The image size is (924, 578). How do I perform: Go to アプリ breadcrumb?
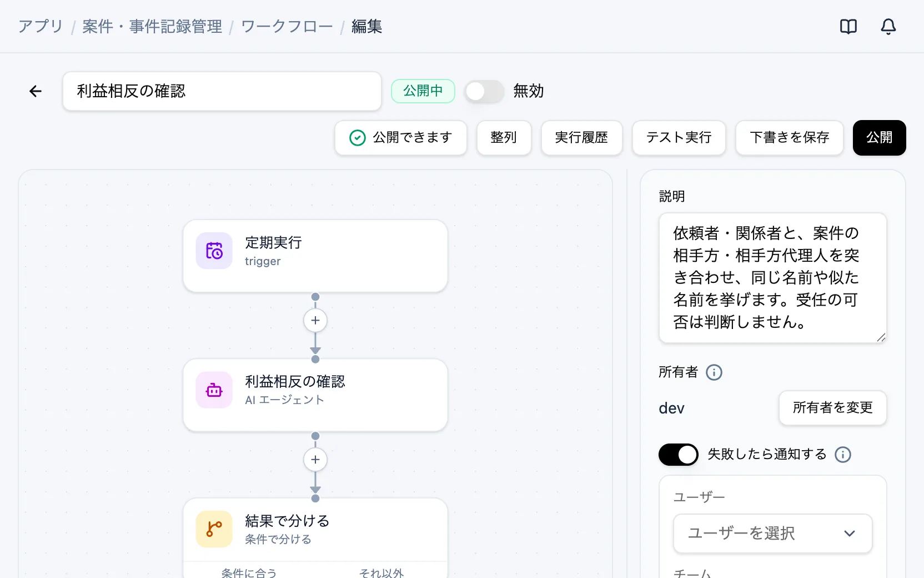click(41, 27)
